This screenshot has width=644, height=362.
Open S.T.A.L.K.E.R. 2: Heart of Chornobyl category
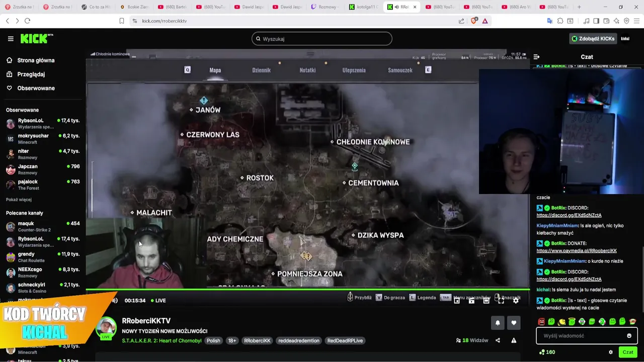(162, 341)
